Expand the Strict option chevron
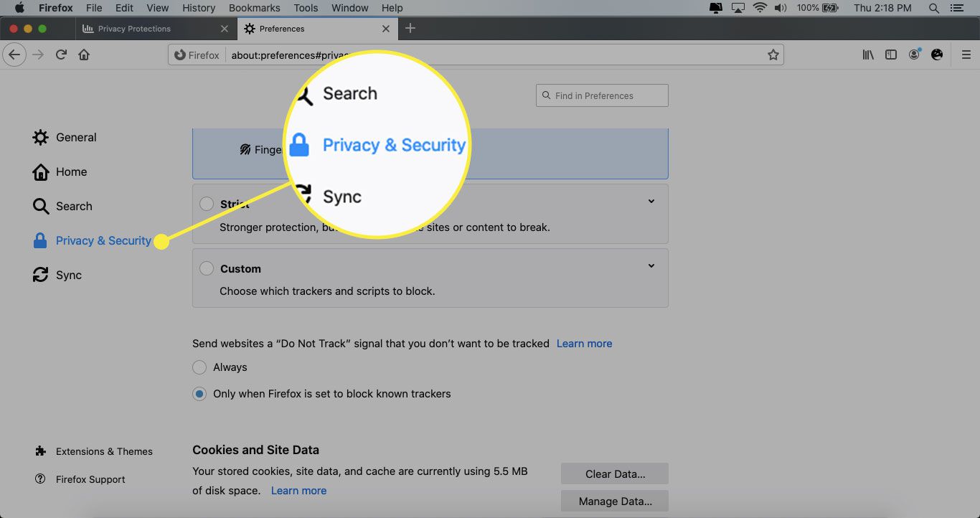Image resolution: width=980 pixels, height=518 pixels. tap(651, 201)
